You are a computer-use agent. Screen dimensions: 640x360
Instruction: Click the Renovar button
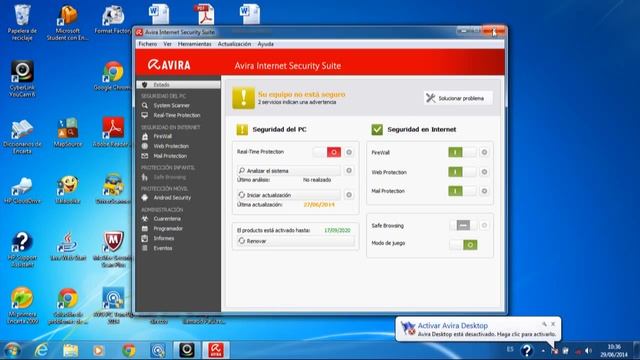click(295, 241)
